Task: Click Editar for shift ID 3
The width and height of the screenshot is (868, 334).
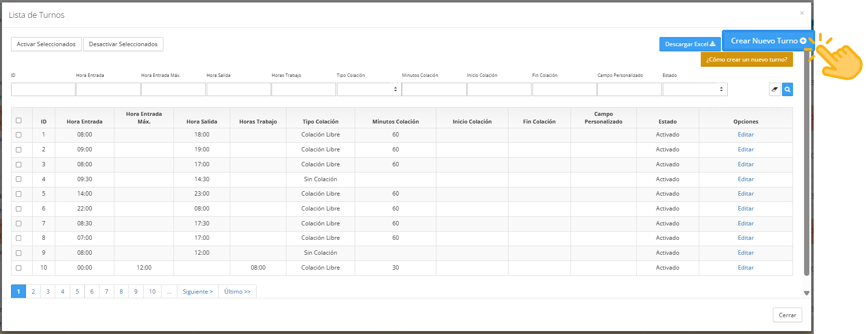Action: click(x=745, y=164)
